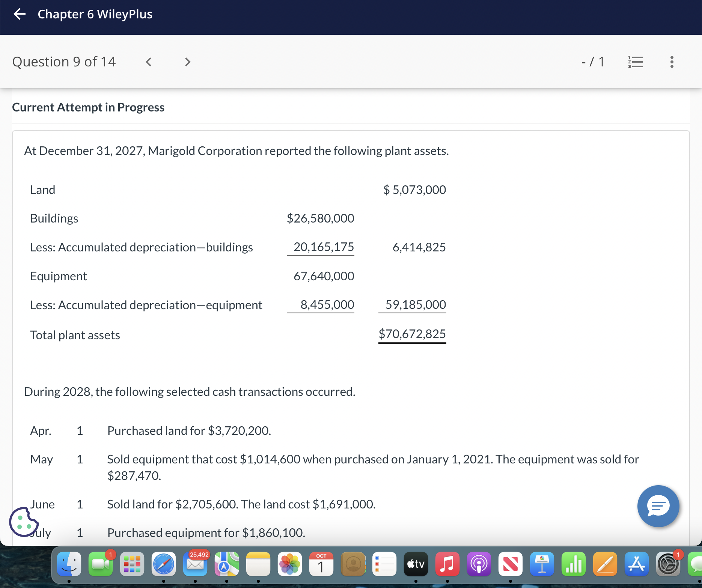Open Calendar showing October 1
Viewport: 702px width, 588px height.
coord(321,564)
